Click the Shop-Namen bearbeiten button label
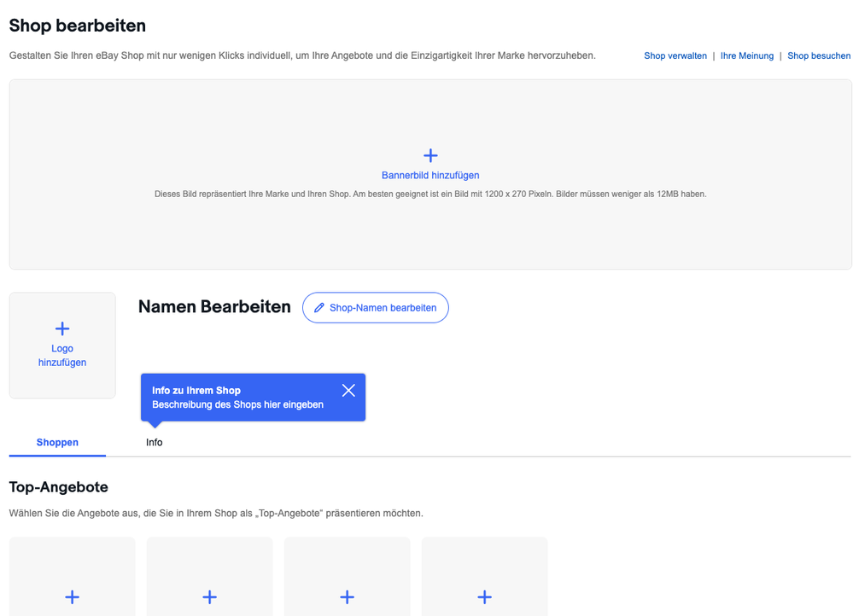Screen dimensions: 853x616 (x=383, y=308)
